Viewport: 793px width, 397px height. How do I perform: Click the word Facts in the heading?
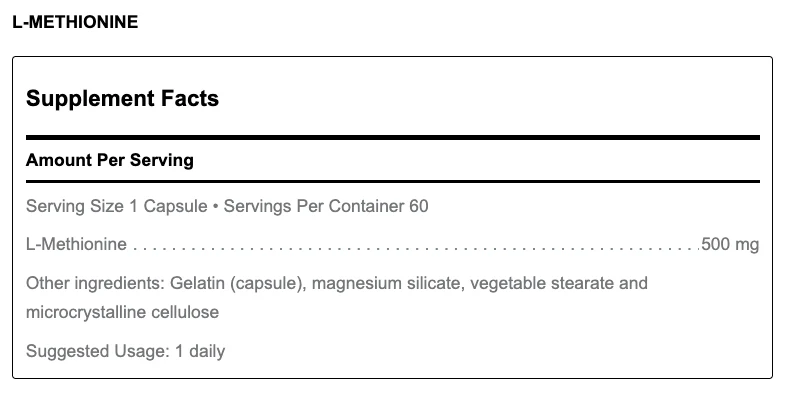point(190,98)
